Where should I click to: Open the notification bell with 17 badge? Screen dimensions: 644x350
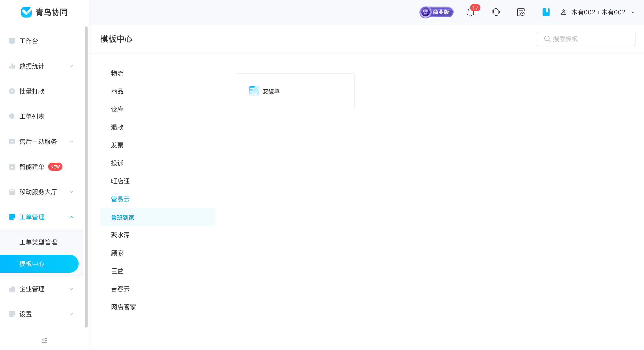tap(470, 12)
